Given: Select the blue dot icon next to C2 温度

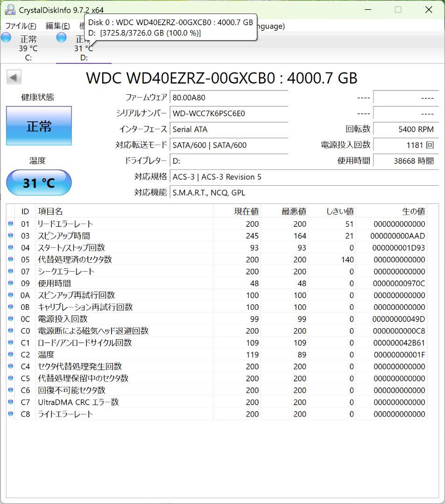Looking at the screenshot, I should pos(10,354).
